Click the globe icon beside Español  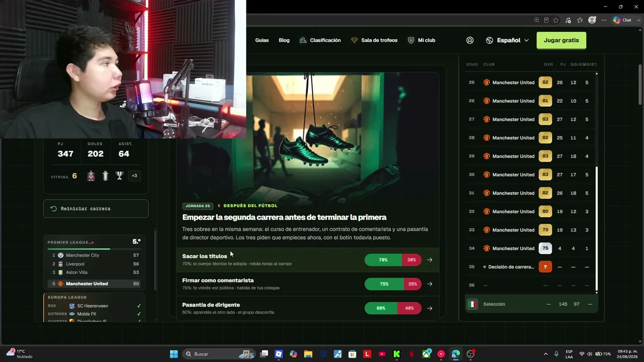pyautogui.click(x=490, y=40)
